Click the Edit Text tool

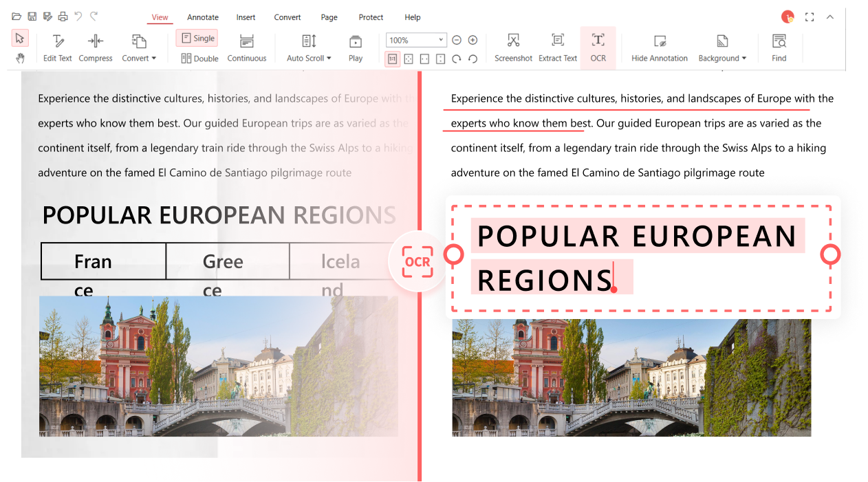pos(58,48)
